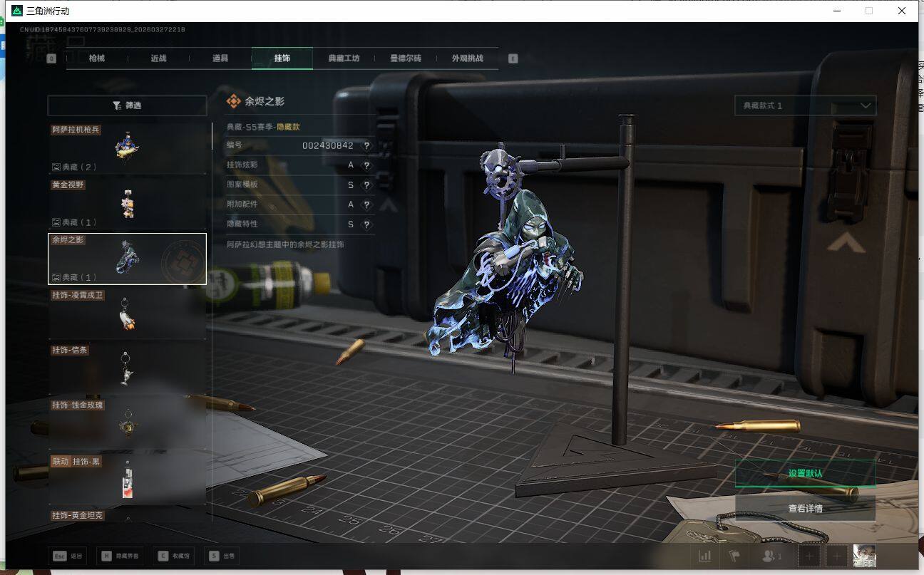
Task: Select the 阿萨拉机枪兵 charm
Action: [127, 148]
